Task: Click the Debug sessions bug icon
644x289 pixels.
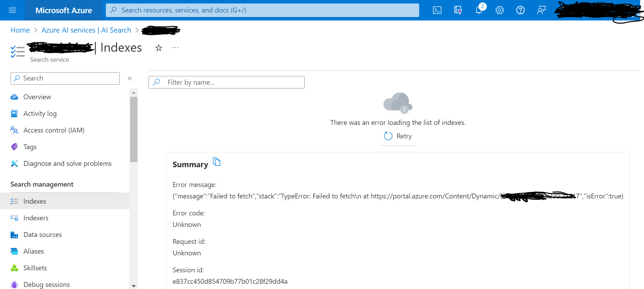Action: 14,284
